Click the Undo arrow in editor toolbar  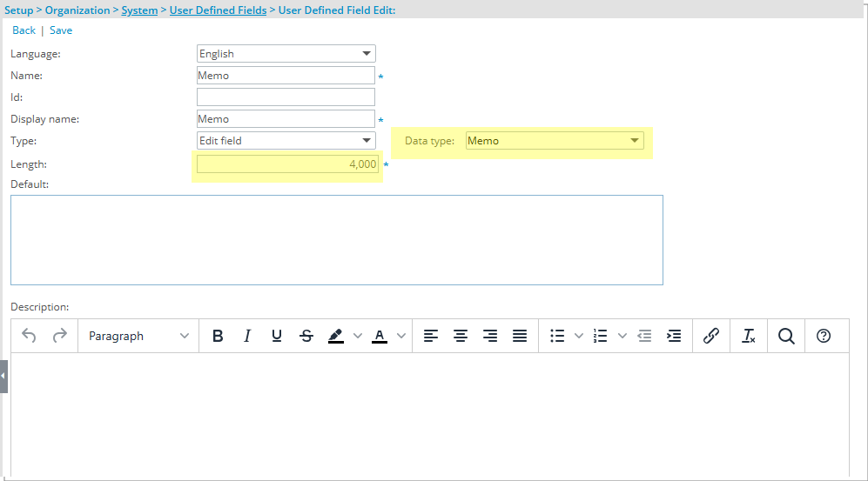click(x=29, y=336)
